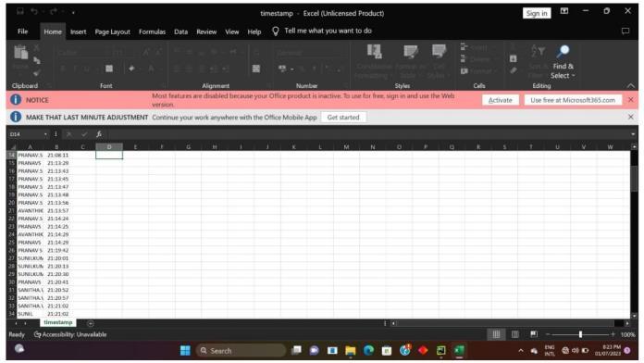Open Find & Select

pos(563,62)
